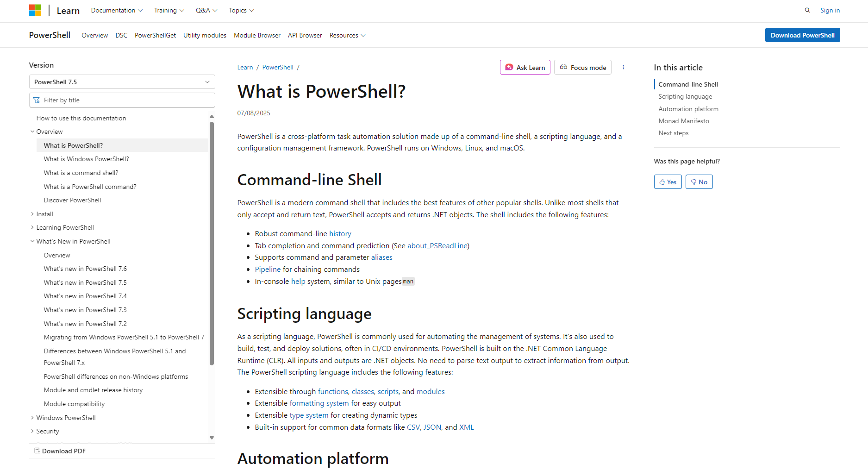Jump to Command-line Shell section
This screenshot has height=470, width=868.
pyautogui.click(x=688, y=84)
